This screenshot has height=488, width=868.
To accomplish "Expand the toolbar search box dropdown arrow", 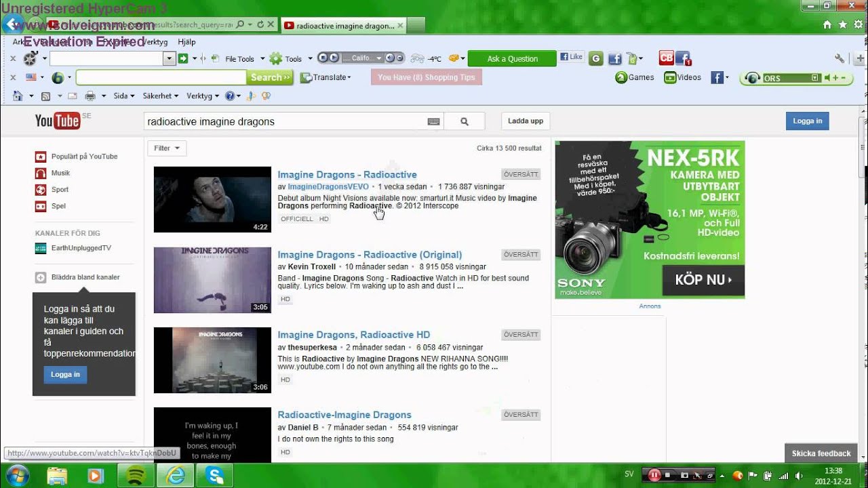I will [170, 59].
